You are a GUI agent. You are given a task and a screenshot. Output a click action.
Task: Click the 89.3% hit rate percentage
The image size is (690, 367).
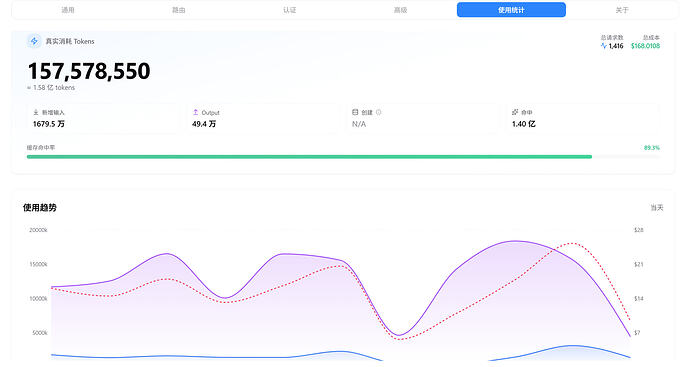coord(652,148)
